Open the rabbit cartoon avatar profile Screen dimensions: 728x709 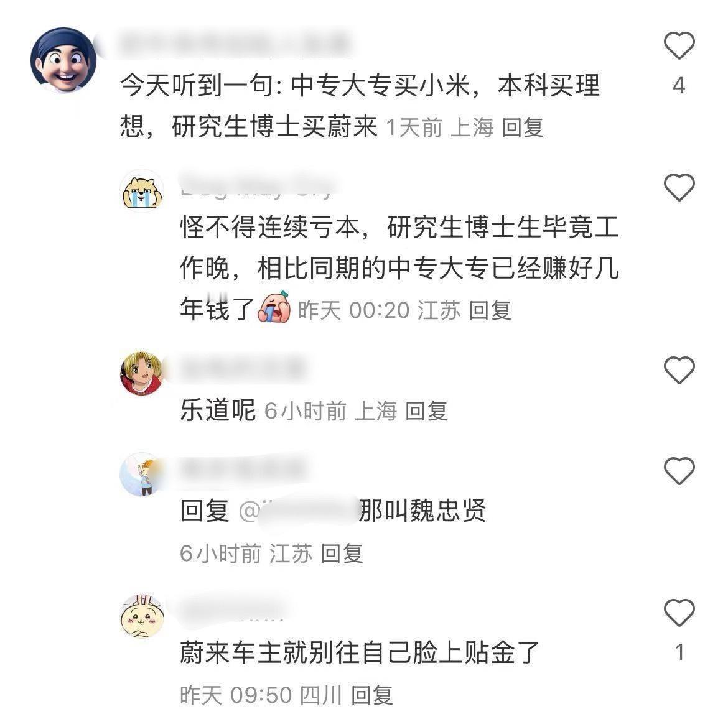click(x=142, y=616)
